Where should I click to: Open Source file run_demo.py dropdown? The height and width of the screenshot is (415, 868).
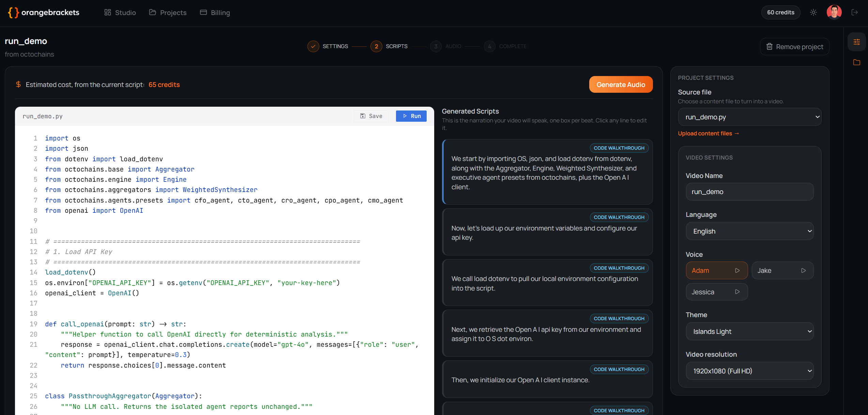(750, 117)
